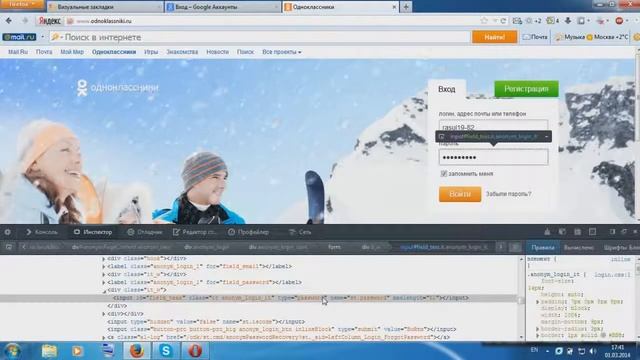Click the orange Найти! search button

click(495, 37)
